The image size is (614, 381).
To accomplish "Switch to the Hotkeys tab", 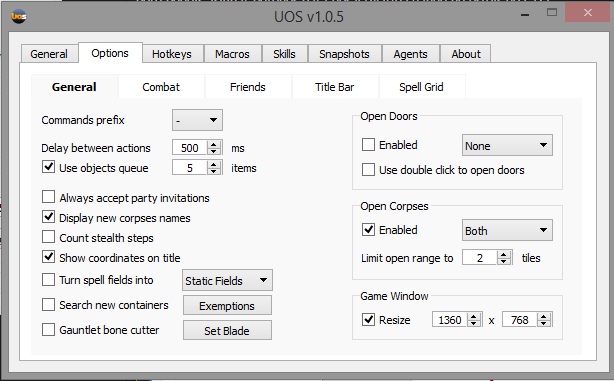I will (x=172, y=54).
